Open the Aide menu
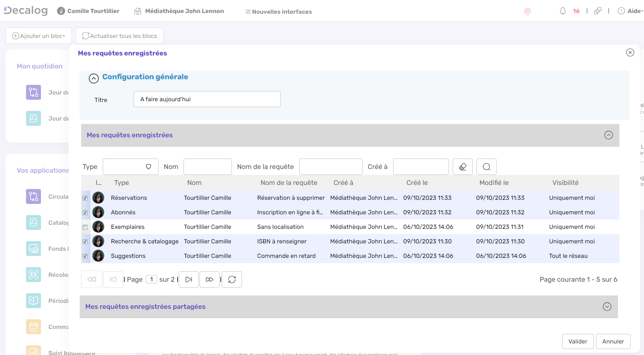This screenshot has width=644, height=355. [634, 11]
